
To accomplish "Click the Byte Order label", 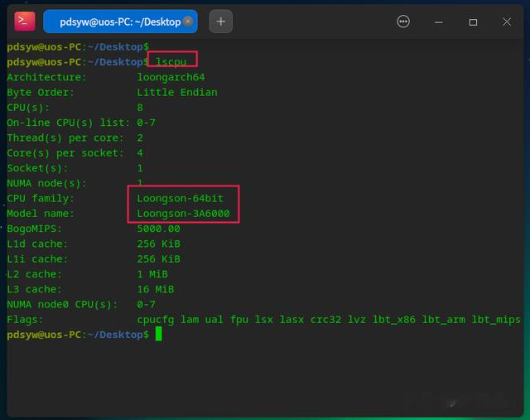I will pos(41,92).
